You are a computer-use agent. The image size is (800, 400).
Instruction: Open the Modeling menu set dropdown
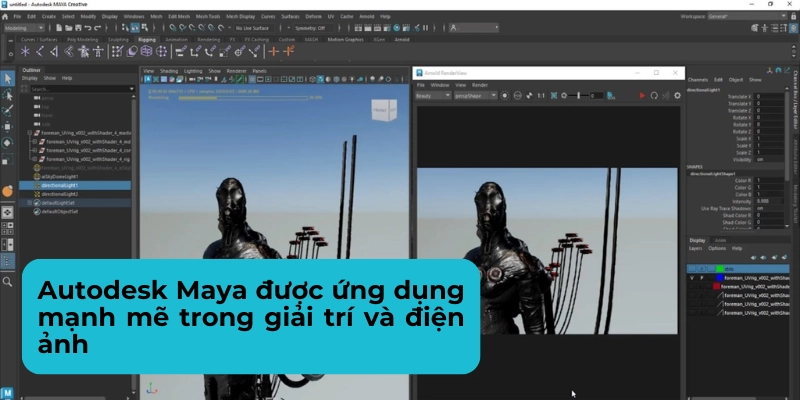click(24, 28)
